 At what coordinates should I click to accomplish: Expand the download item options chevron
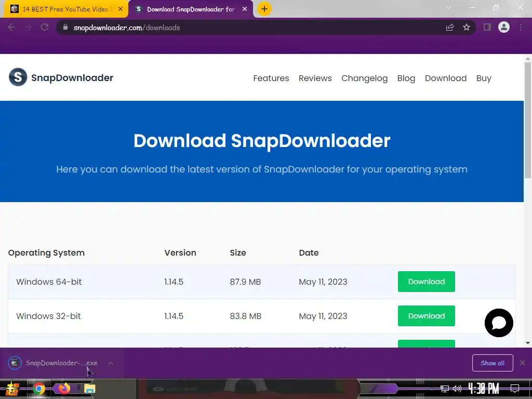[x=111, y=363]
